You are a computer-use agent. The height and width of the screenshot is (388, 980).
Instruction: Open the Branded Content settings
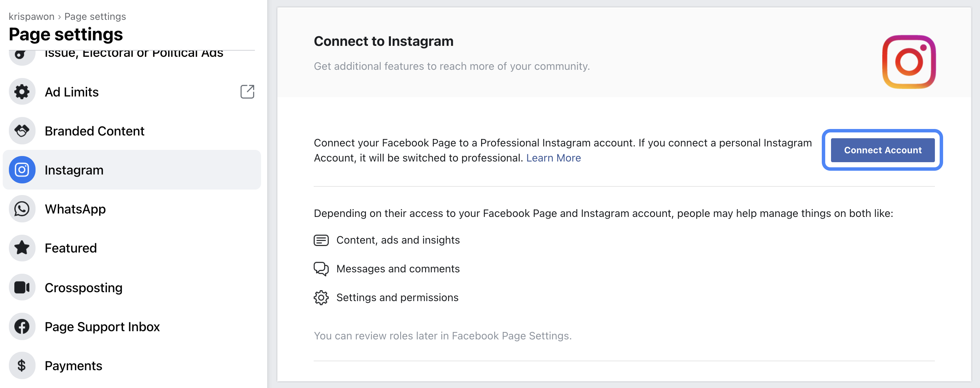(94, 131)
